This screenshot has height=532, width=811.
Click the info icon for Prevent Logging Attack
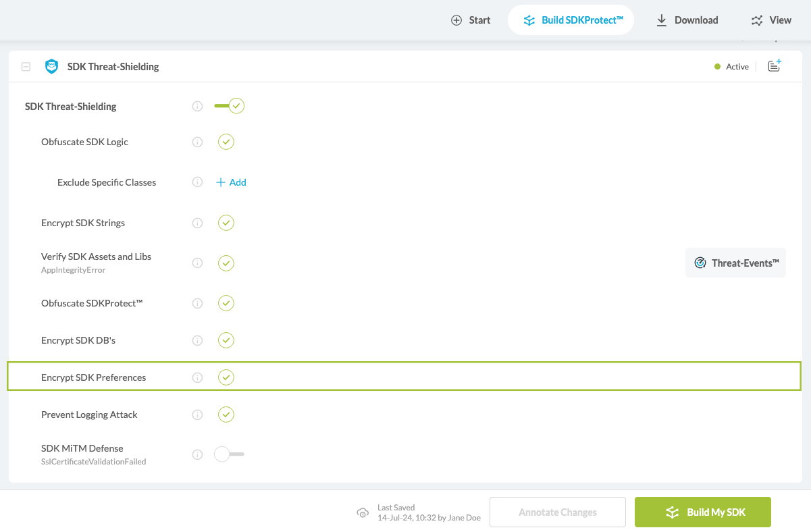click(197, 415)
